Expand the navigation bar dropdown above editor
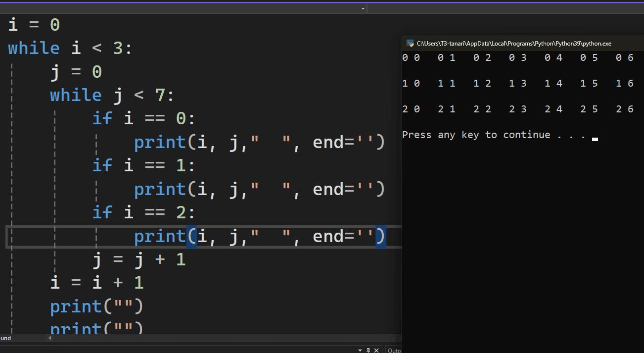This screenshot has width=644, height=353. tap(363, 8)
